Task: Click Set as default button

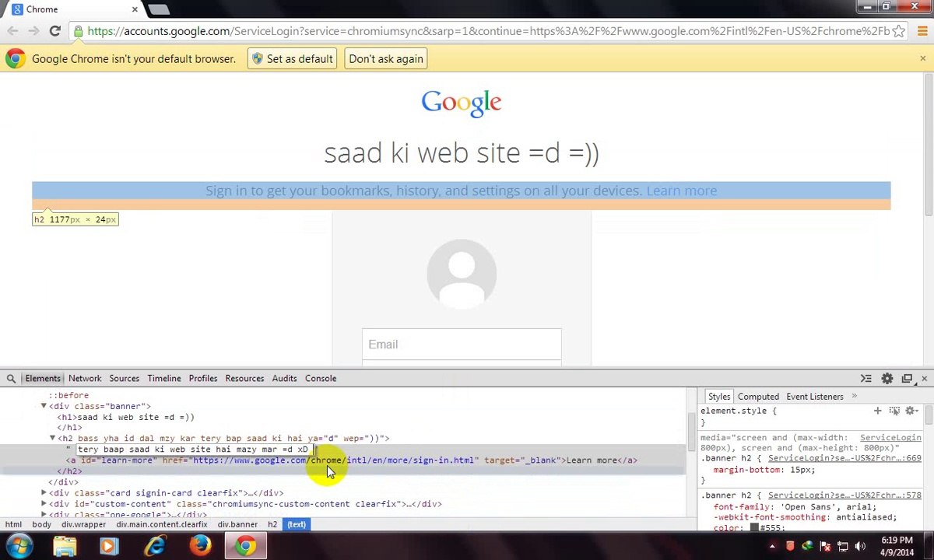Action: click(293, 59)
